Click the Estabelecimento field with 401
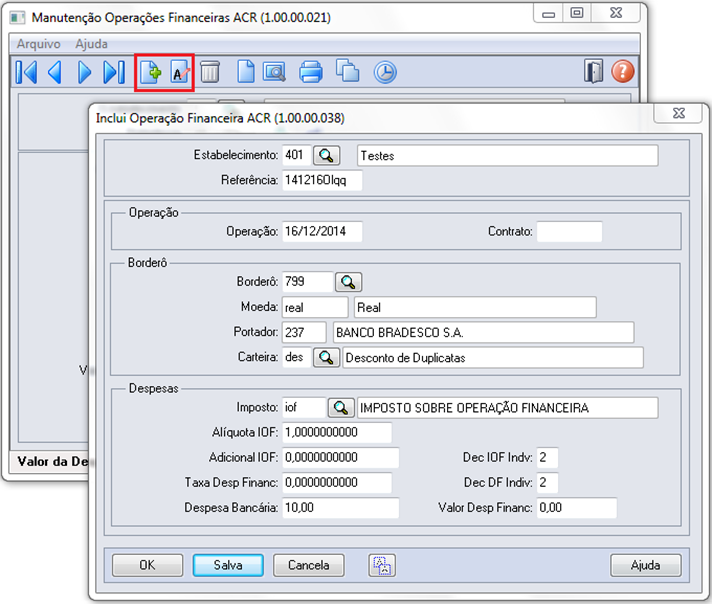712x604 pixels. 297,155
